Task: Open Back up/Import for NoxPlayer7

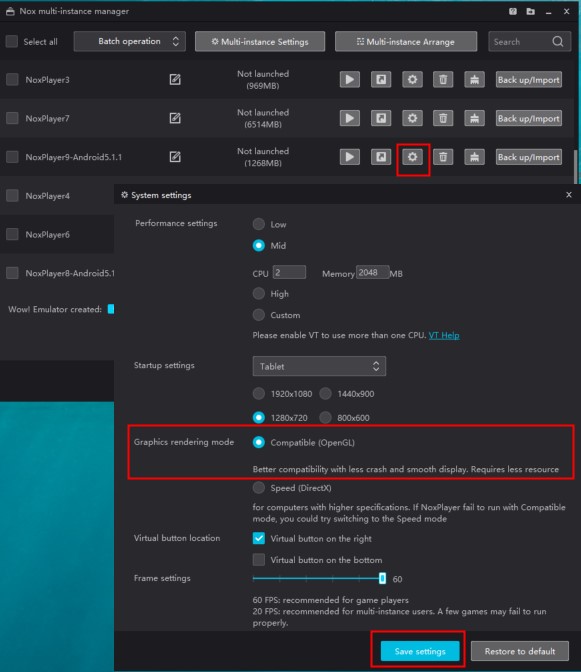Action: click(x=529, y=118)
